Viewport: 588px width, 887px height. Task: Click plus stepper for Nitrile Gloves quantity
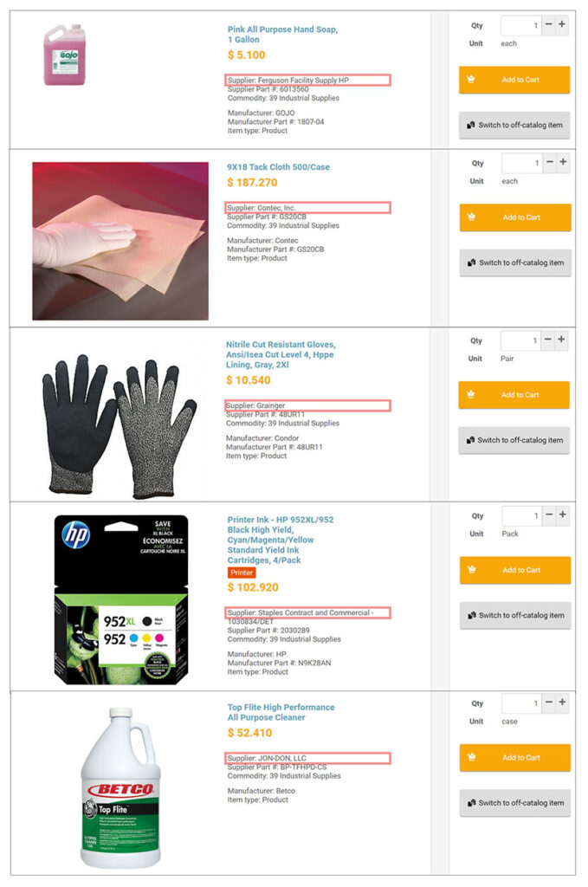(561, 340)
